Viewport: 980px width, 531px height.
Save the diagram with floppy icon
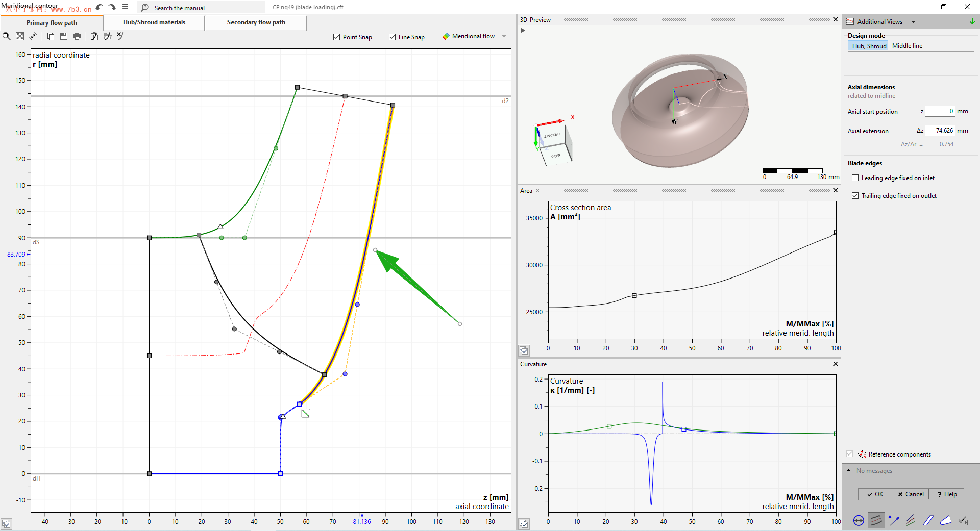(x=64, y=36)
